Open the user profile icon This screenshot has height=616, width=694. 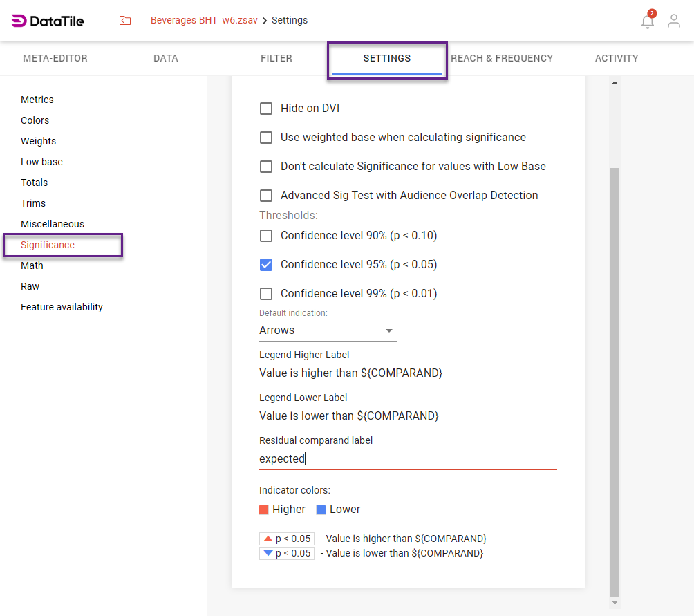(x=673, y=21)
